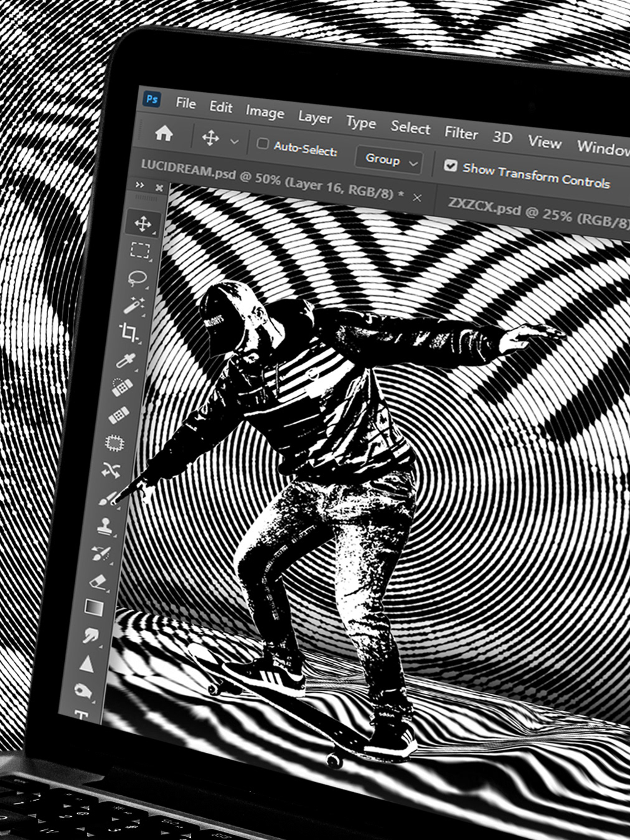This screenshot has height=840, width=630.
Task: Open tool preset chevron beside Move icon
Action: [x=234, y=142]
